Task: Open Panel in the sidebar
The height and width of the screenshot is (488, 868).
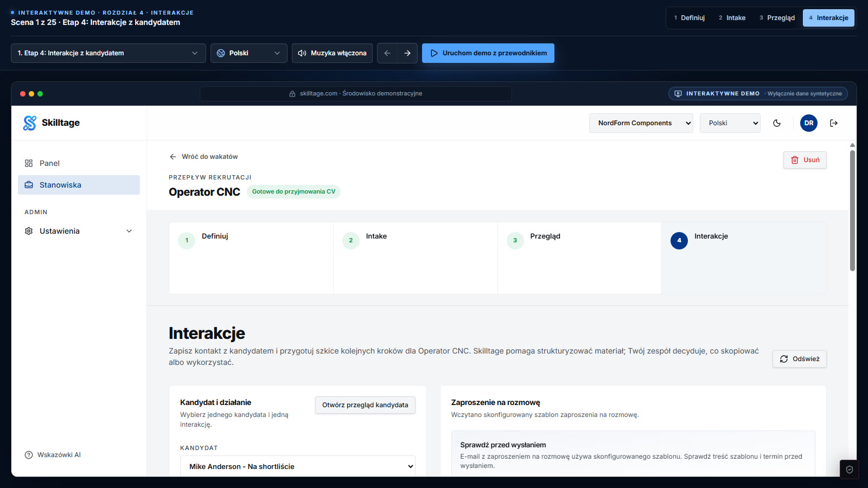Action: pyautogui.click(x=79, y=163)
